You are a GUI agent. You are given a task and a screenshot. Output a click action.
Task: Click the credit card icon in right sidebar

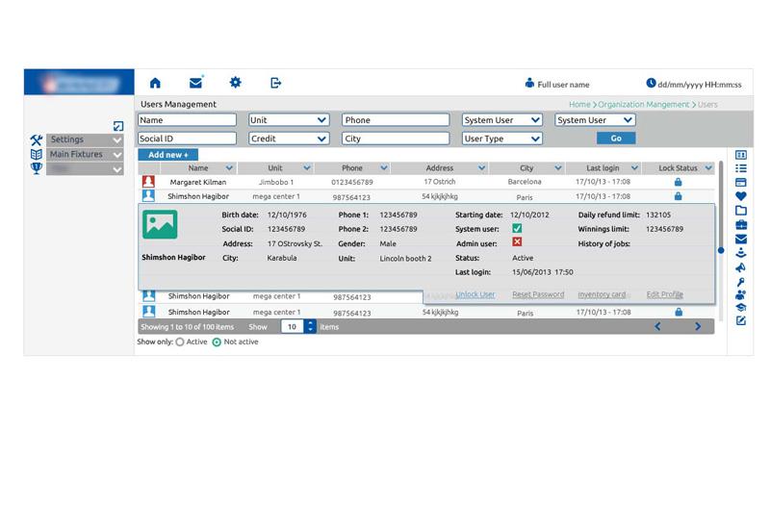coord(741,182)
